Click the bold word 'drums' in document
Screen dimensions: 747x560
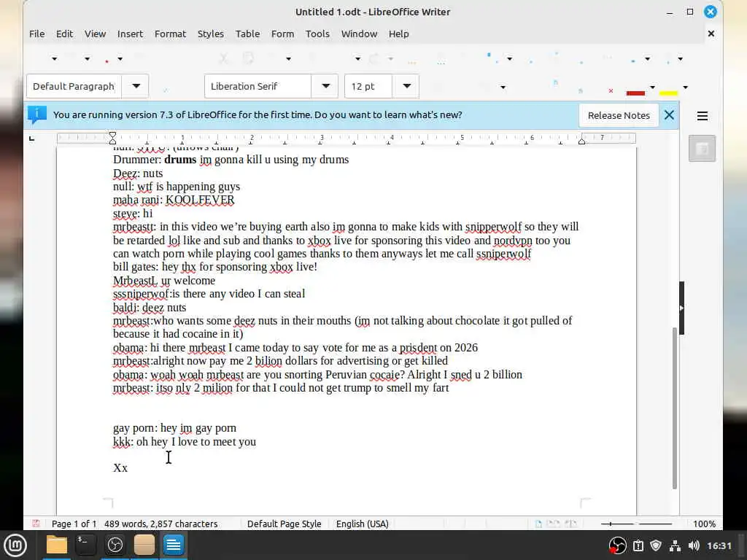(x=180, y=160)
